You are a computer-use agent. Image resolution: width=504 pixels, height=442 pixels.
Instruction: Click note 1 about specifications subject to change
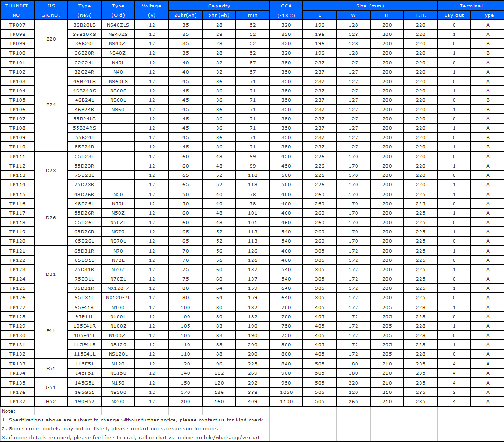click(133, 420)
